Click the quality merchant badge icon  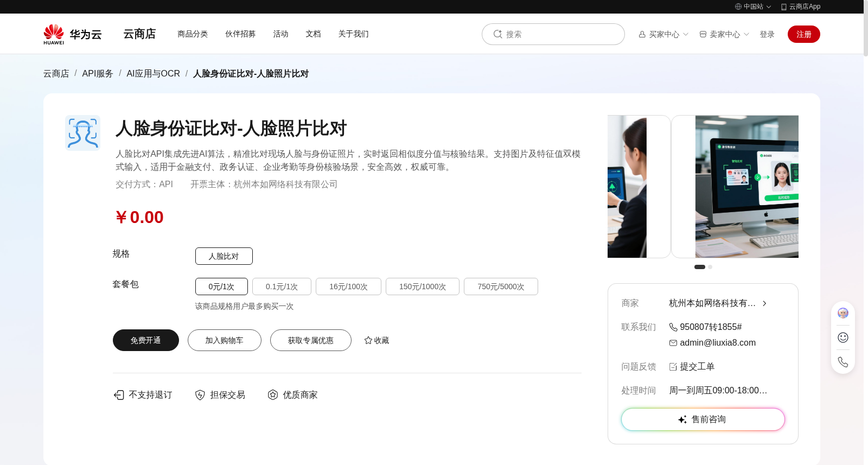click(273, 395)
